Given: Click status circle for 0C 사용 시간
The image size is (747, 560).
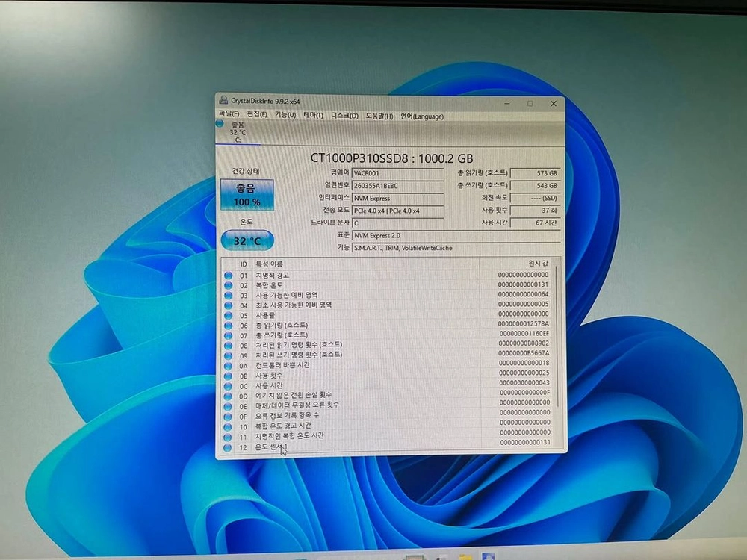Looking at the screenshot, I should click(x=228, y=386).
